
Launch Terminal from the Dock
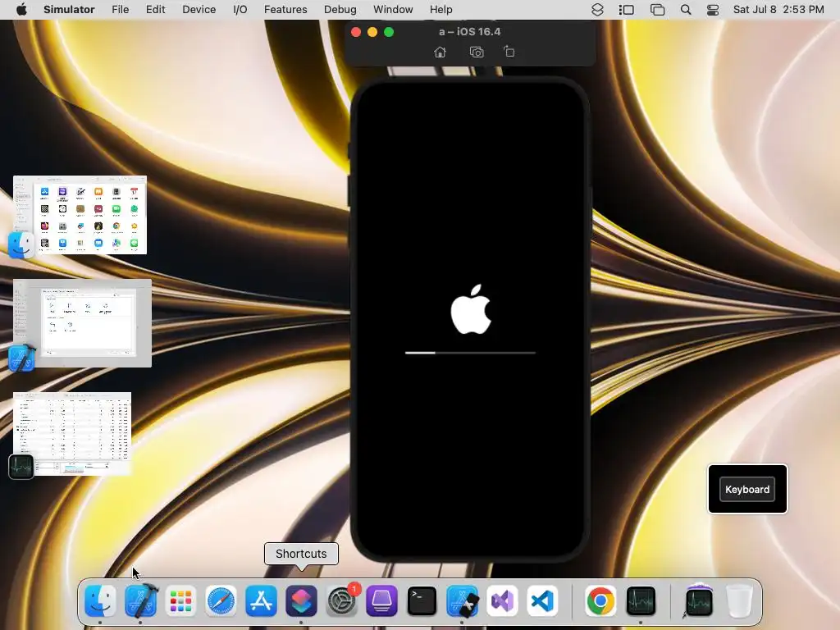[422, 600]
